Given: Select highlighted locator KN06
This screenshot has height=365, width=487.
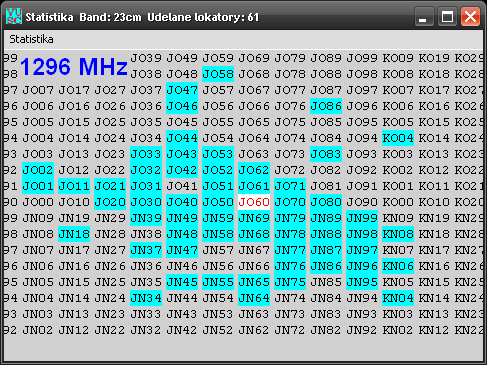Looking at the screenshot, I should pyautogui.click(x=398, y=266).
